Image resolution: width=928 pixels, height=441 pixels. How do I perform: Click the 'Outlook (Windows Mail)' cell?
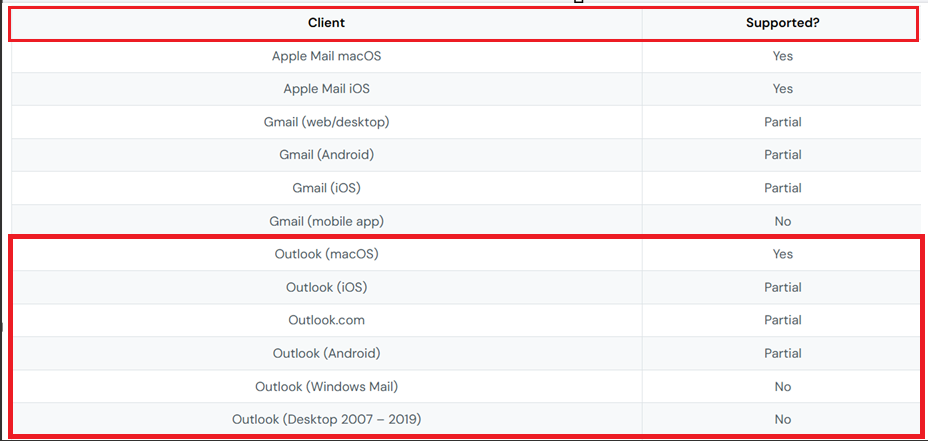click(x=327, y=387)
